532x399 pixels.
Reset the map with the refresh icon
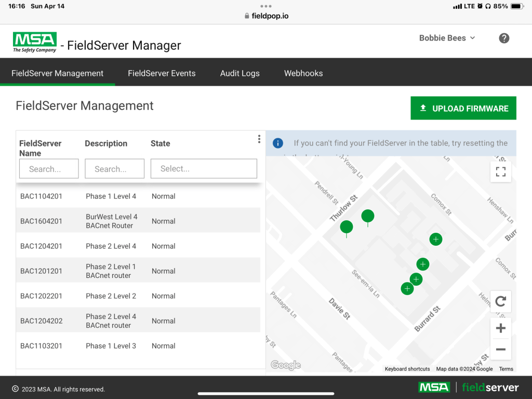click(x=500, y=301)
